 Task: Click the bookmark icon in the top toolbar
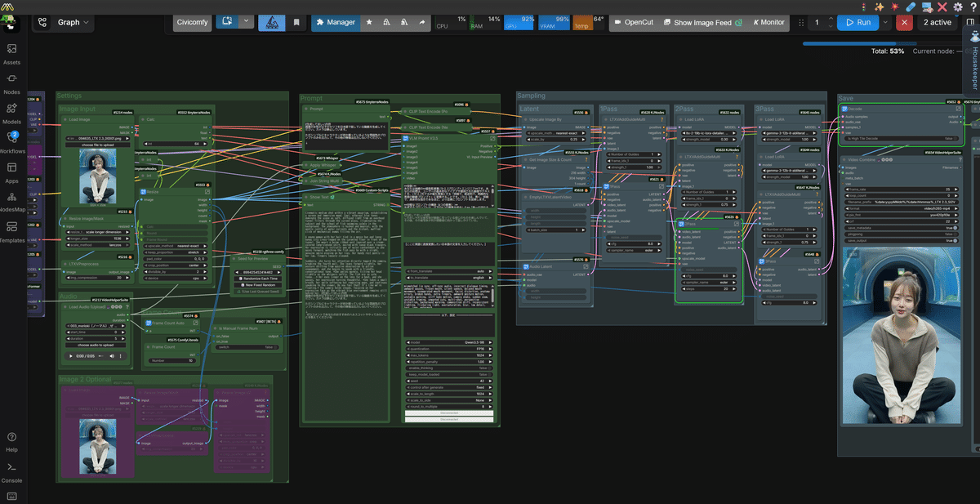(x=296, y=22)
